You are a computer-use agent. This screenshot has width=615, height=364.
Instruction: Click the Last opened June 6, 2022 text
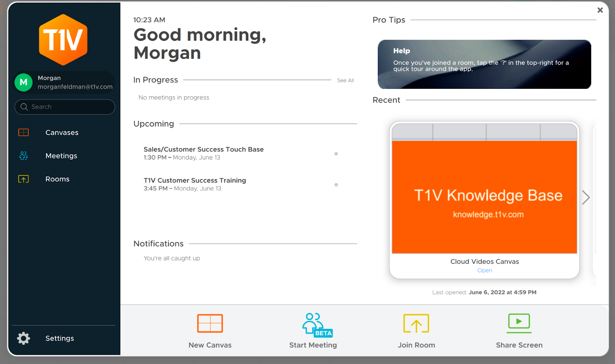click(x=484, y=293)
